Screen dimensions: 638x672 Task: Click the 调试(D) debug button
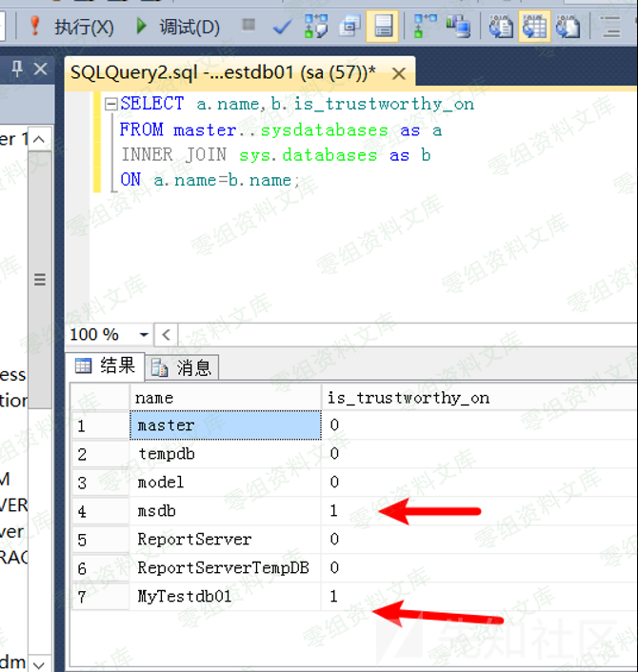[x=177, y=27]
